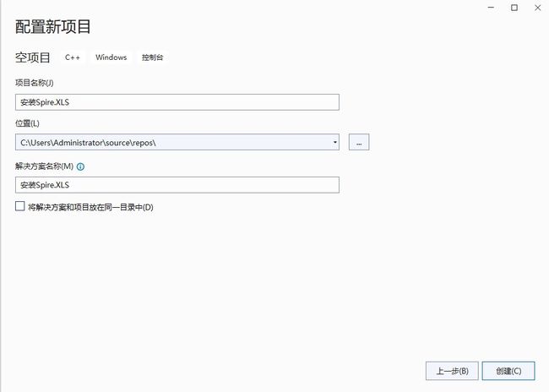Maximize the configuration dialog window

pyautogui.click(x=514, y=8)
